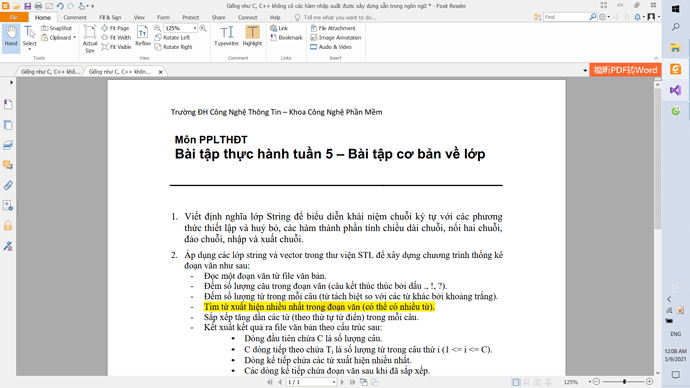Click the Find magnifier search button
Image resolution: width=690 pixels, height=388 pixels.
pos(593,17)
